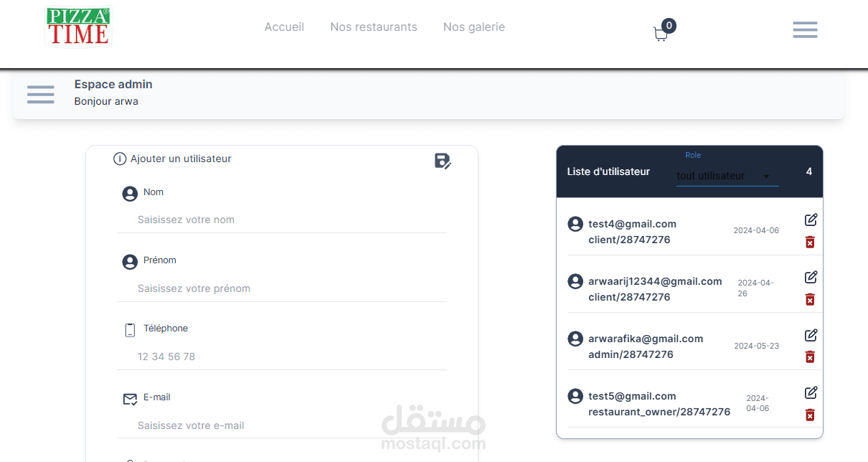Screen dimensions: 868x462
Task: Click the avatar icon of test4@gmail.com
Action: [575, 224]
